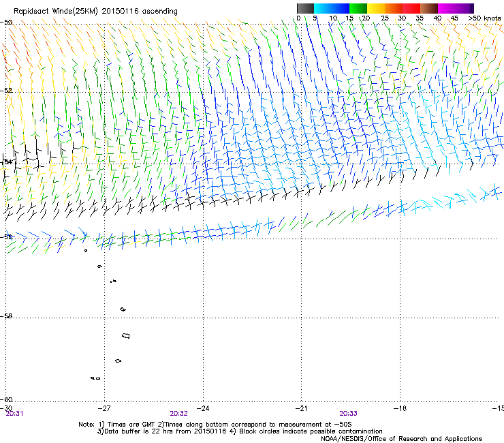Click the magenta-purple 40-50 knots legend swatch
504x443 pixels.
(456, 8)
